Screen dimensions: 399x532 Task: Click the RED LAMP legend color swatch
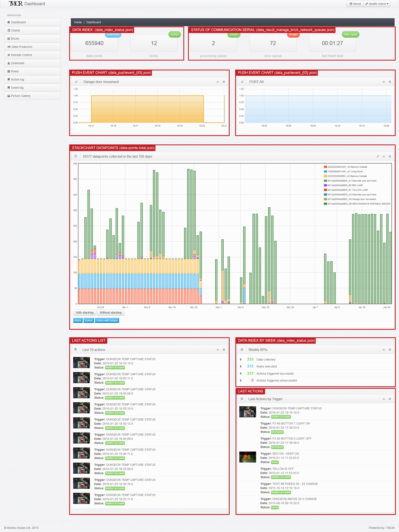pos(325,185)
